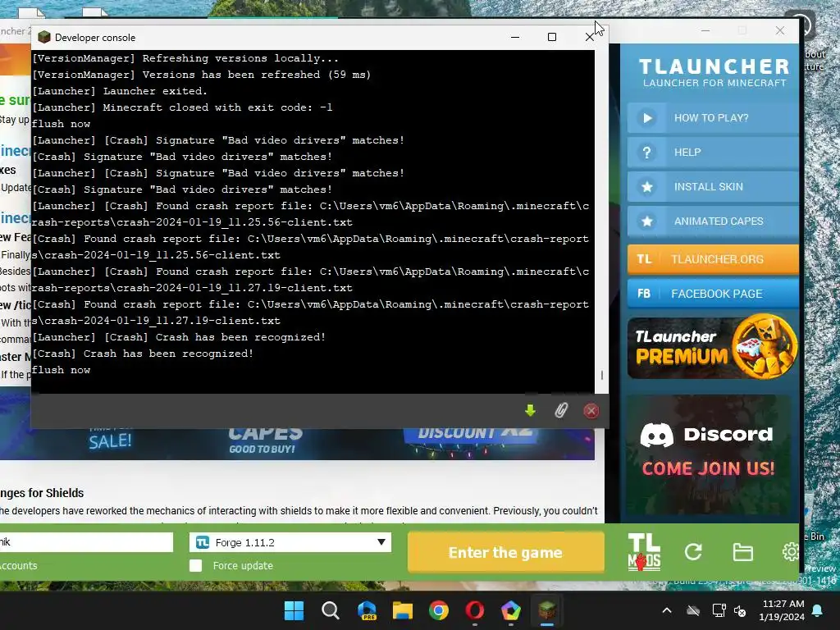Click the display/network tray icon
Screen dimensions: 840x630
coord(719,610)
